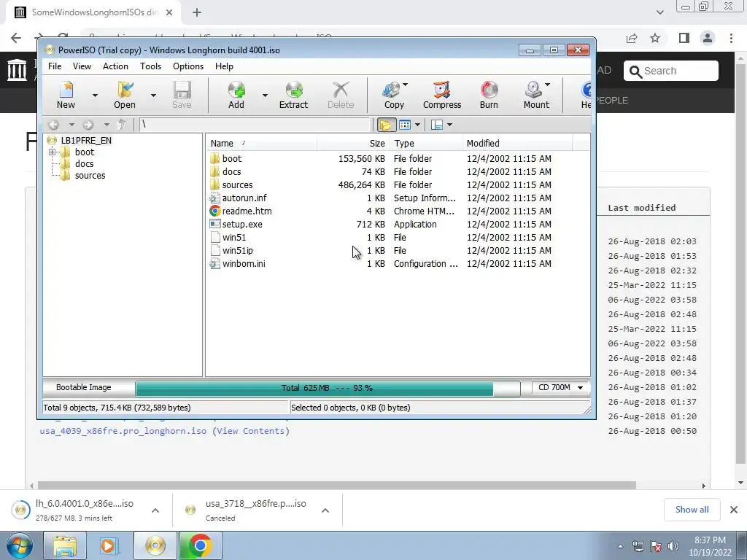
Task: Open Windows Media Player from taskbar
Action: 109,545
